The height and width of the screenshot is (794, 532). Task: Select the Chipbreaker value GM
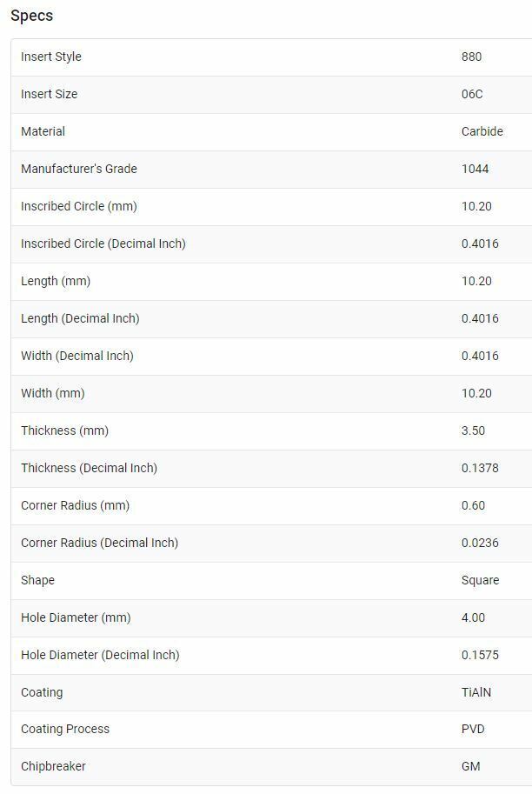tap(471, 766)
